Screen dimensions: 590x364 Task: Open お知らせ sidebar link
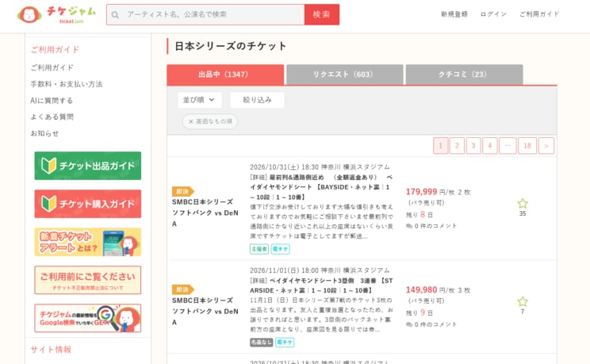pyautogui.click(x=44, y=133)
